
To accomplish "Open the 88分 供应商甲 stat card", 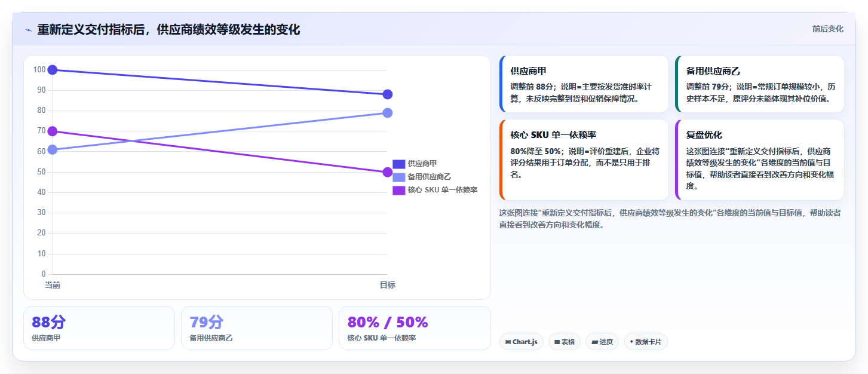I will [x=99, y=328].
